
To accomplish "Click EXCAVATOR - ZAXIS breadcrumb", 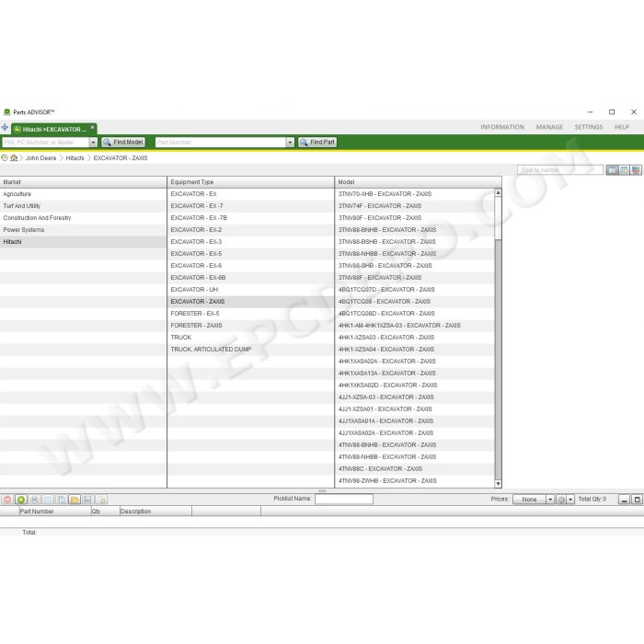I will (x=121, y=158).
